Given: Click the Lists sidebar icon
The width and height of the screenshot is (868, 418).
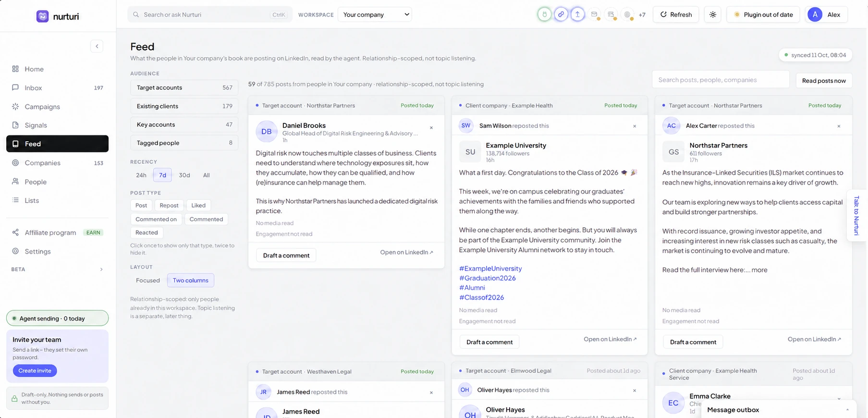Looking at the screenshot, I should (x=15, y=200).
